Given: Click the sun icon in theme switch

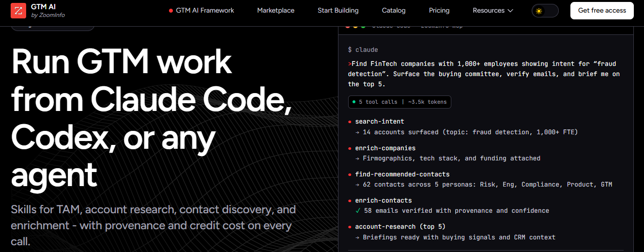Looking at the screenshot, I should click(x=539, y=11).
